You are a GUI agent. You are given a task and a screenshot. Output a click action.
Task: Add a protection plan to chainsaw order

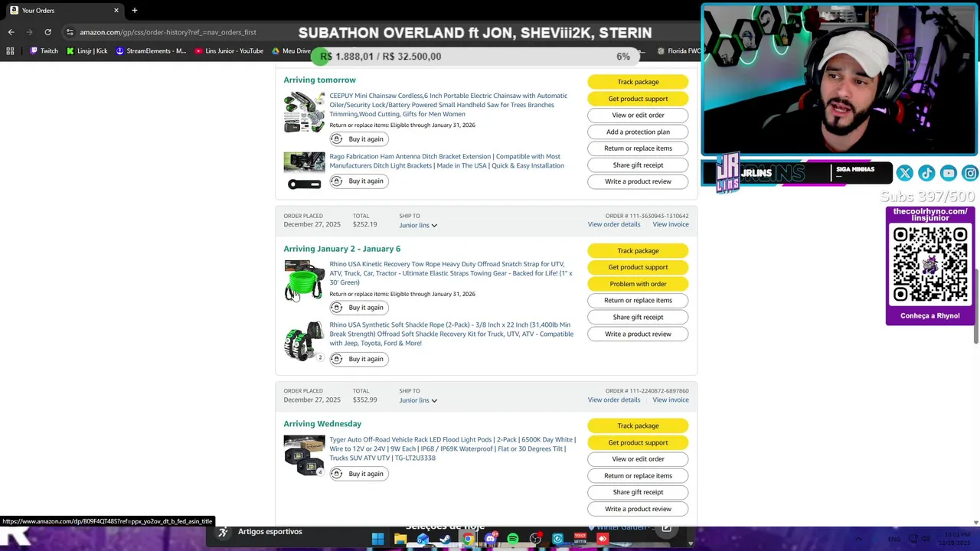pos(638,132)
